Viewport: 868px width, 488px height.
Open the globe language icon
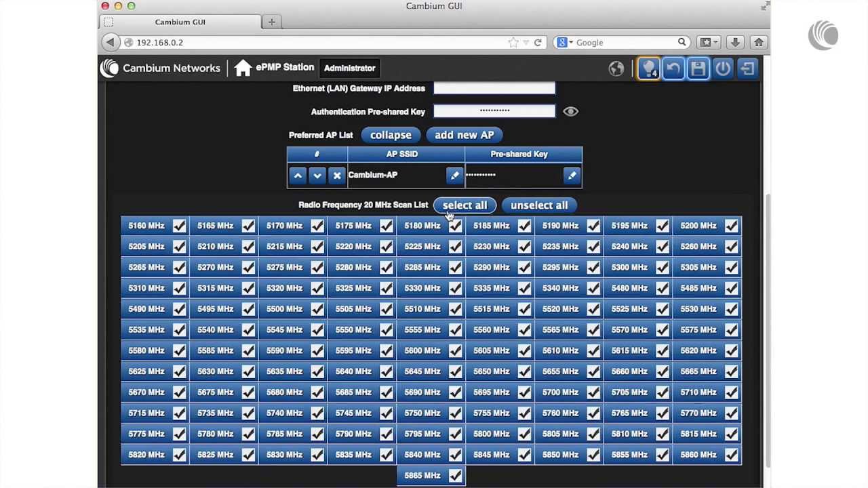(x=616, y=68)
